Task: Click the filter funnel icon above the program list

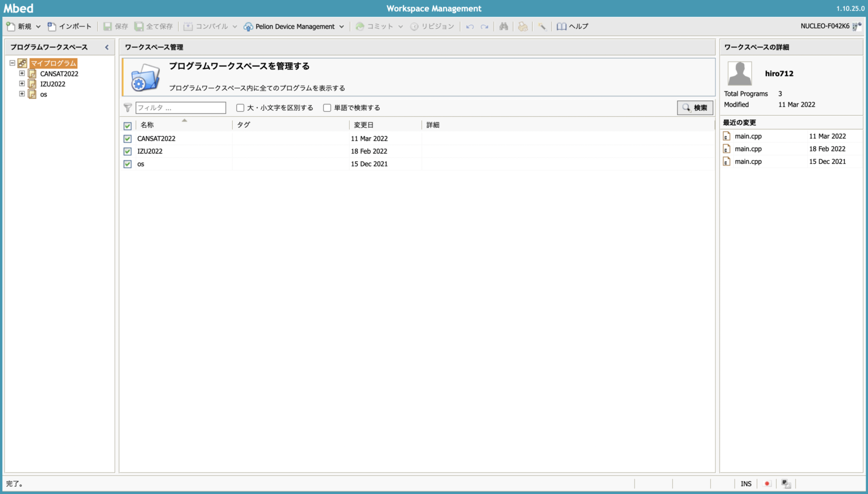Action: [x=128, y=107]
